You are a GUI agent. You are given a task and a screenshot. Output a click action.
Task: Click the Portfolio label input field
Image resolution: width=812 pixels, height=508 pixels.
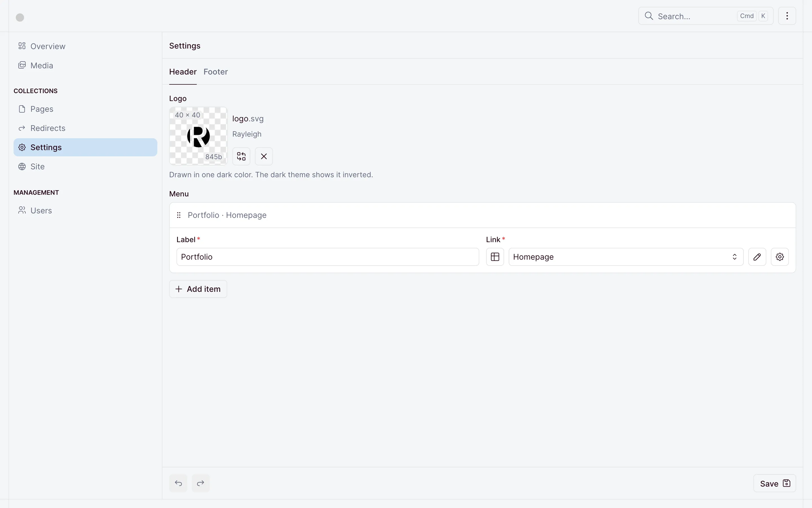(x=328, y=257)
